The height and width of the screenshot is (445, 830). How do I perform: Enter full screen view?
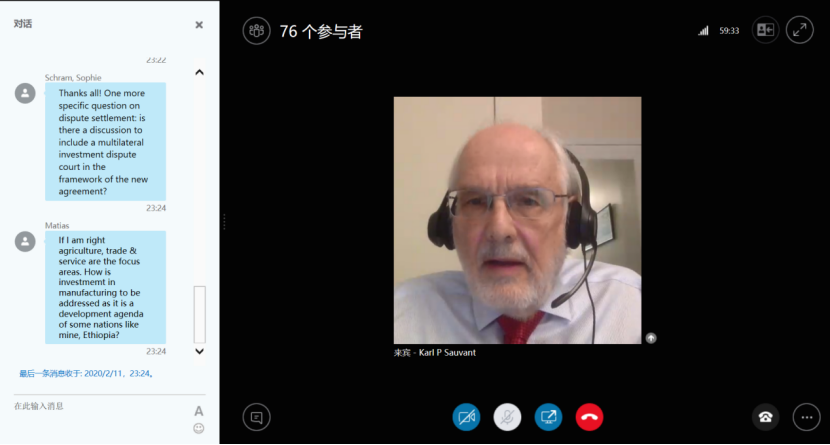(x=799, y=30)
